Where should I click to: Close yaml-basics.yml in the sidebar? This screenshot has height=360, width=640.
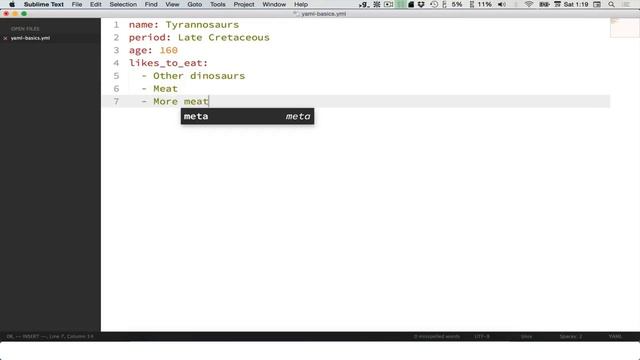tap(5, 38)
